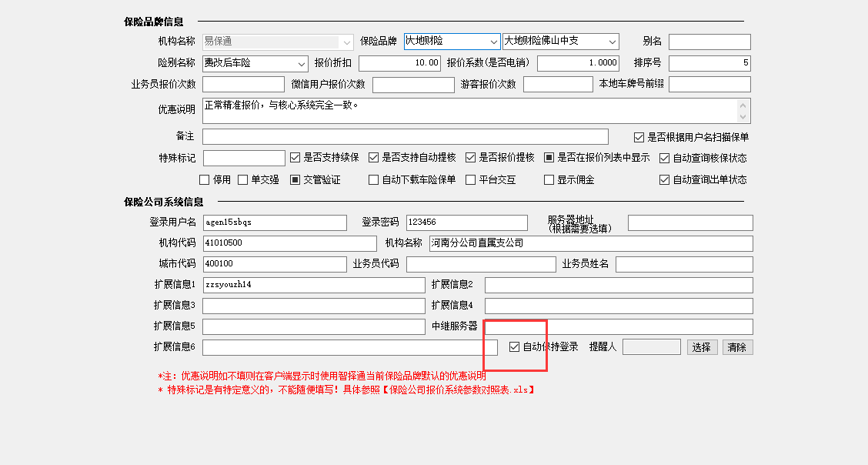868x465 pixels.
Task: Click the 登录用户名 field agen15sbqs
Action: (275, 222)
